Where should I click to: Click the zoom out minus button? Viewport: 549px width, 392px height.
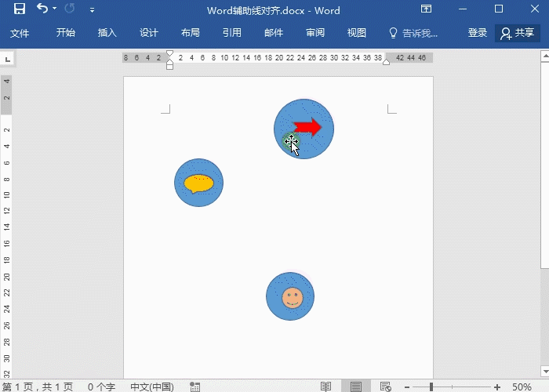407,387
